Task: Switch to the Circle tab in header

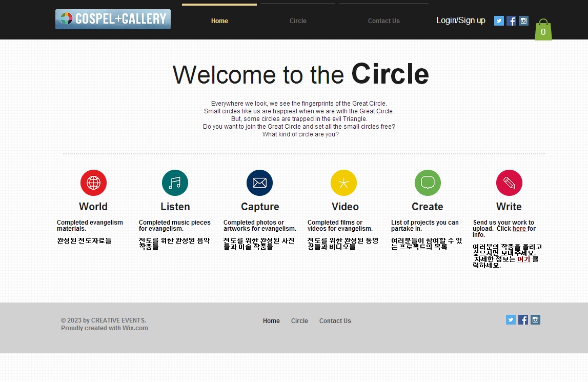Action: [x=298, y=21]
